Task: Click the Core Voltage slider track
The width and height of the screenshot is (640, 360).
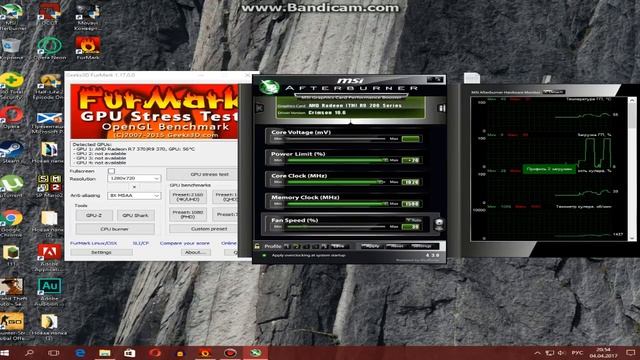Action: coord(336,139)
